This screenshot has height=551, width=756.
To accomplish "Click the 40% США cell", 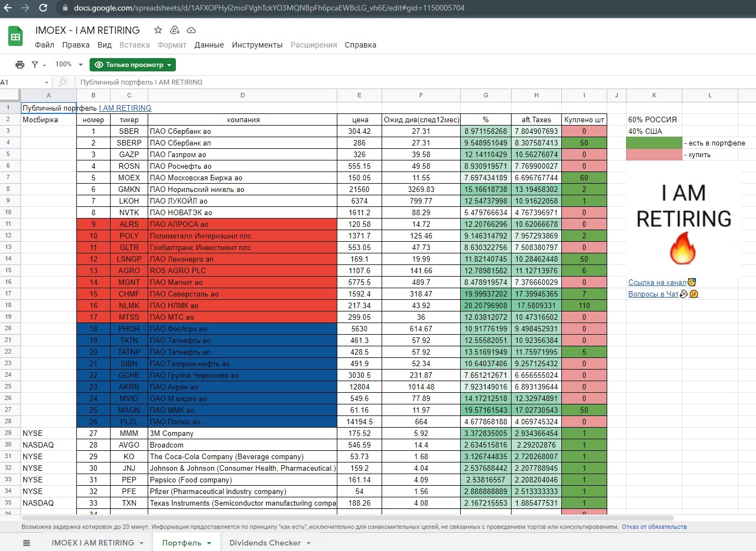I will 654,131.
